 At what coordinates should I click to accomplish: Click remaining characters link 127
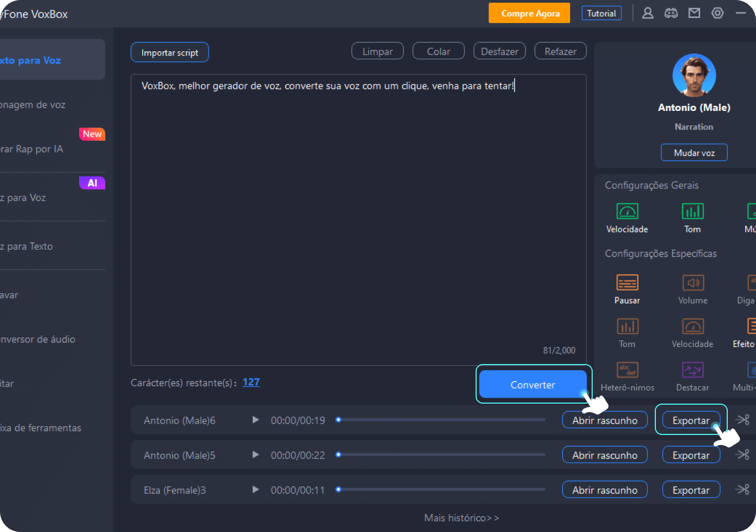click(x=251, y=382)
